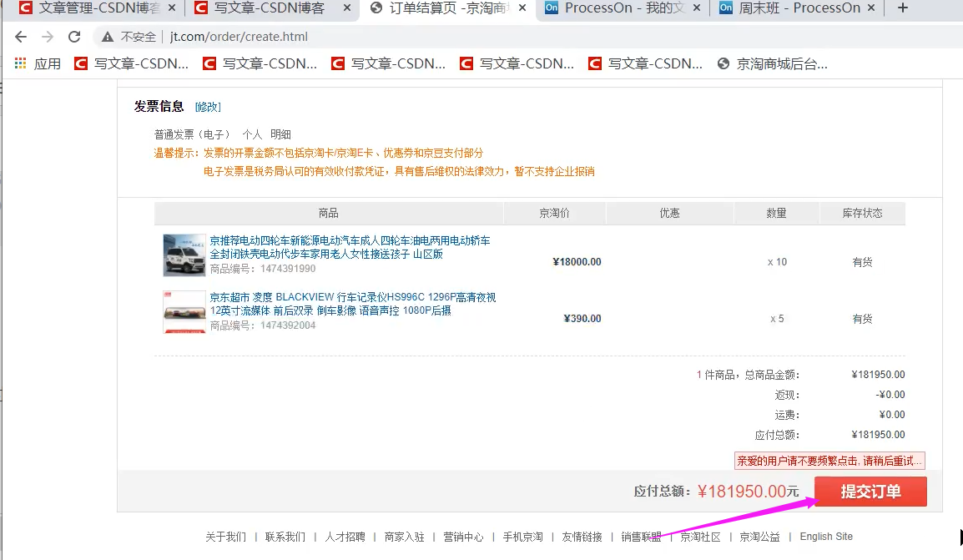The width and height of the screenshot is (963, 560).
Task: Go back using browser back arrow
Action: (x=21, y=37)
